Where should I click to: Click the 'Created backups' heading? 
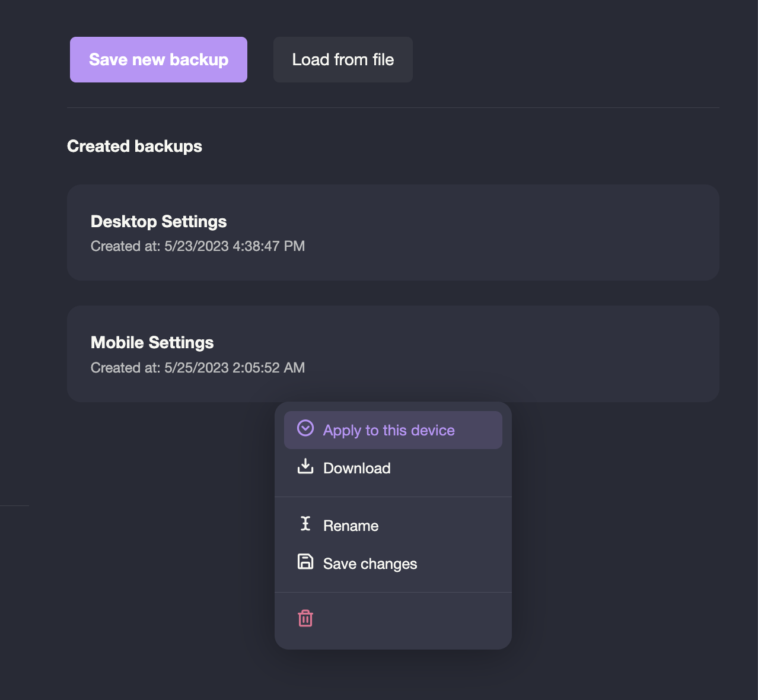coord(135,146)
